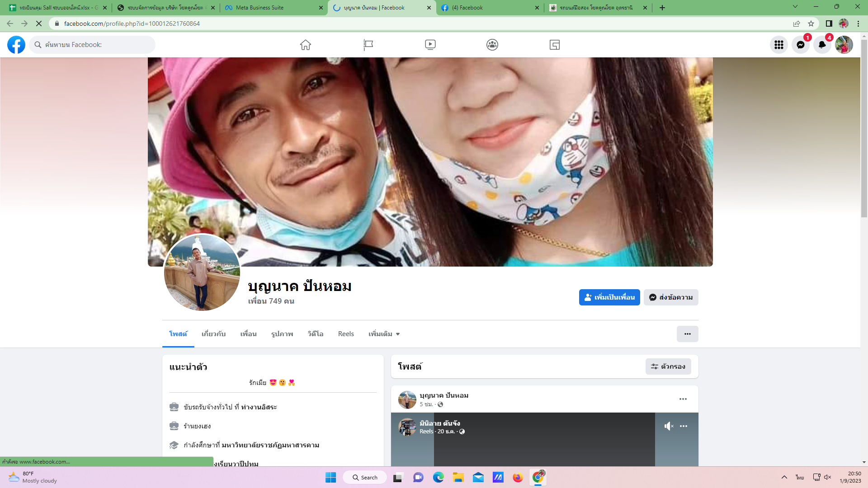The width and height of the screenshot is (868, 488).
Task: Click the ส่งข้อความ button
Action: point(671,297)
